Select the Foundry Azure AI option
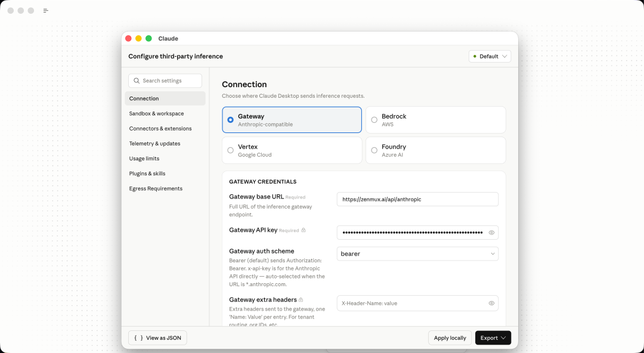Image resolution: width=644 pixels, height=353 pixels. coord(436,150)
